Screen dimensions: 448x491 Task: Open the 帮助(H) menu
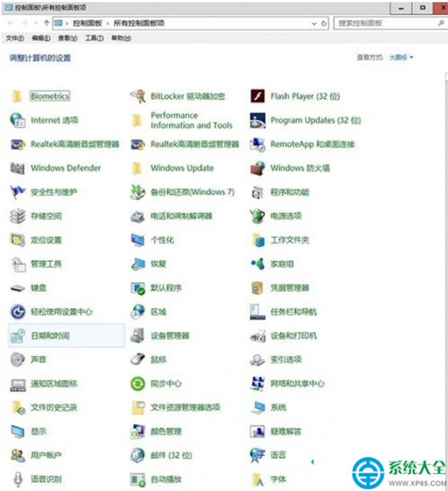(121, 38)
